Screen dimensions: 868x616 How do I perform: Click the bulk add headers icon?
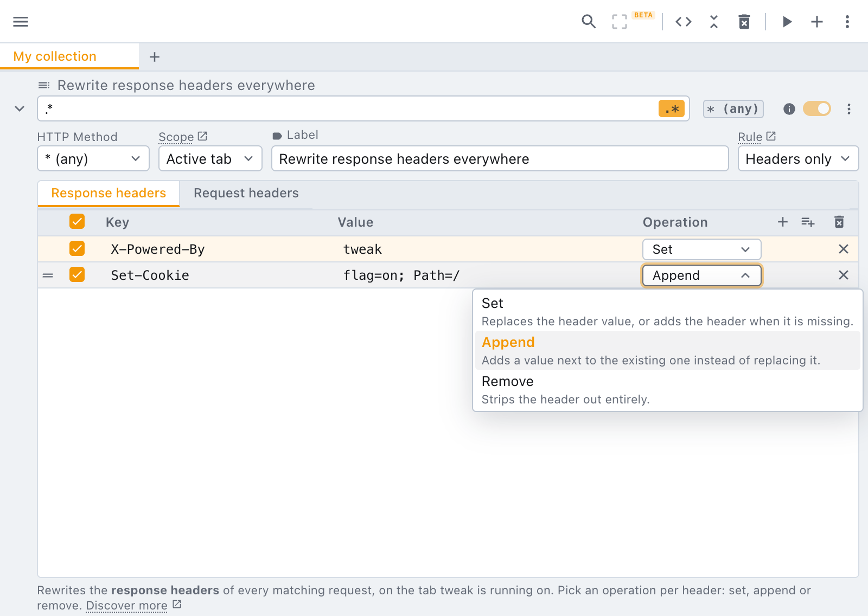[x=808, y=222]
